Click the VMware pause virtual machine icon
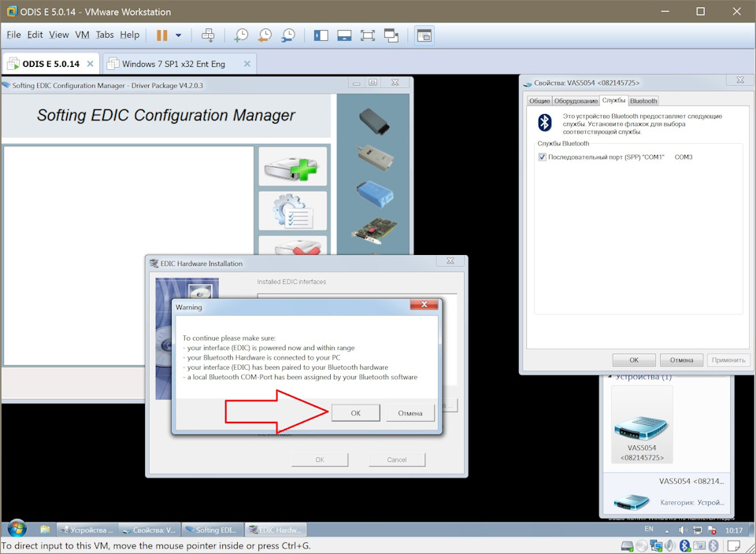 162,35
